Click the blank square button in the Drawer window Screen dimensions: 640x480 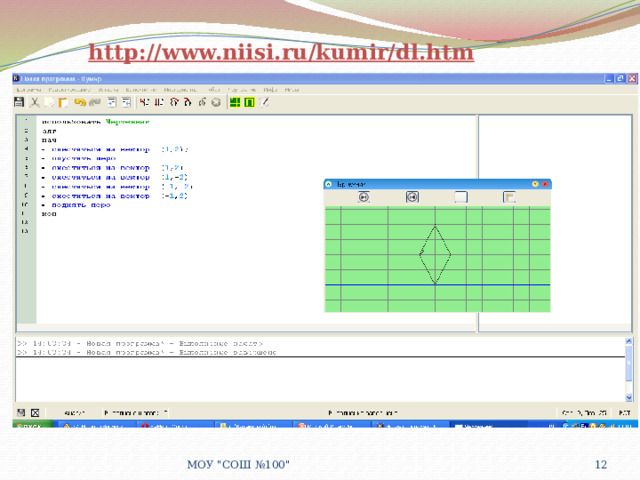[461, 197]
